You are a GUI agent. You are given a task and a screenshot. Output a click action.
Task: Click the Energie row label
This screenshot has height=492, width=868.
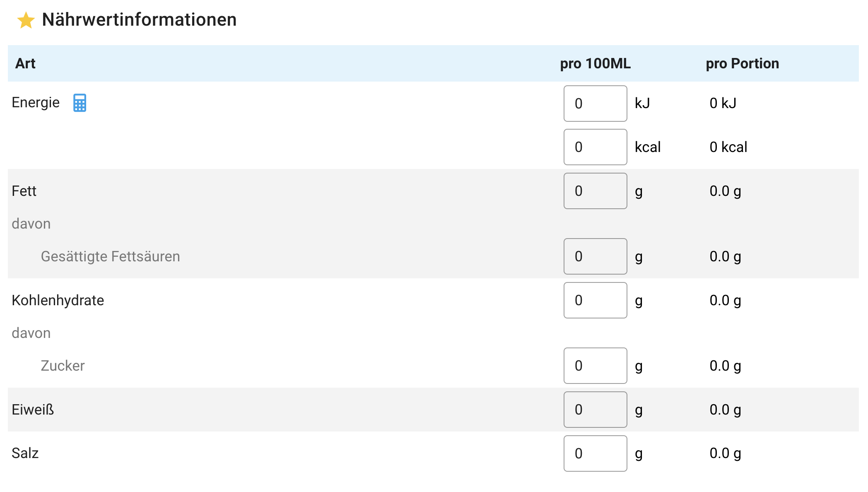[x=36, y=102]
